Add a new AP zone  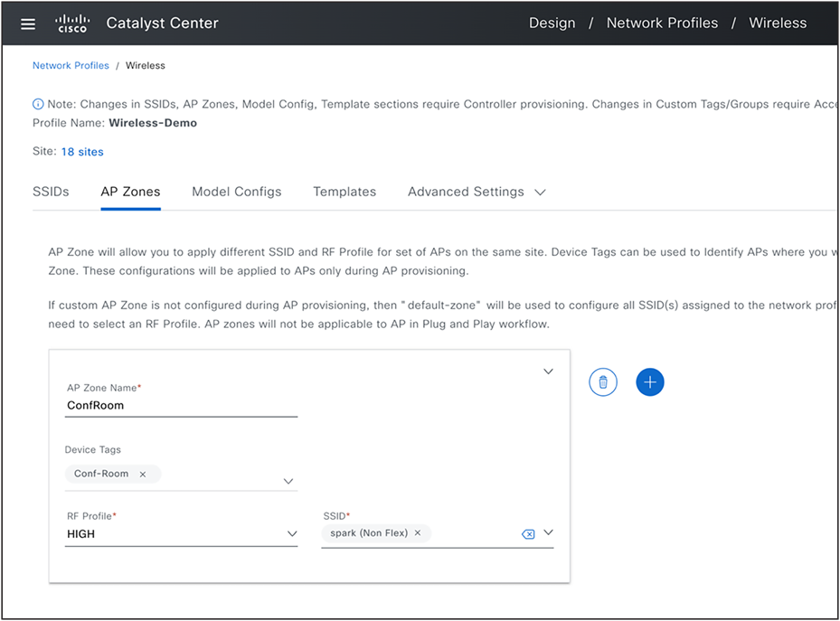650,382
